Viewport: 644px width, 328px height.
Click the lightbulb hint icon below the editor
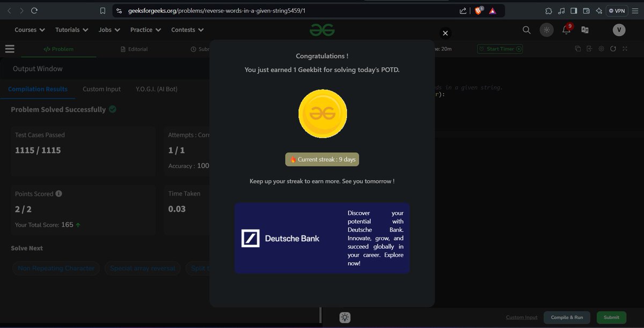pyautogui.click(x=345, y=317)
